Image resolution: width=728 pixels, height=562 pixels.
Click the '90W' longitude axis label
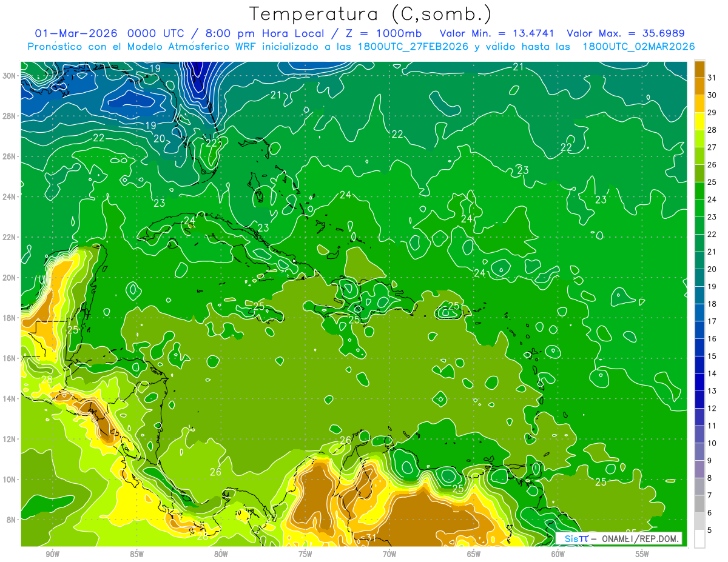coord(53,554)
